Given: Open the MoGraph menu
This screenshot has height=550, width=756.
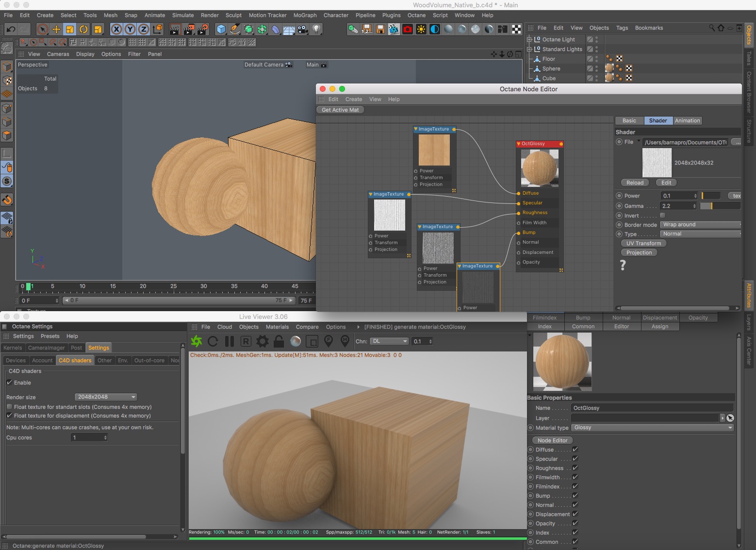Looking at the screenshot, I should point(305,15).
